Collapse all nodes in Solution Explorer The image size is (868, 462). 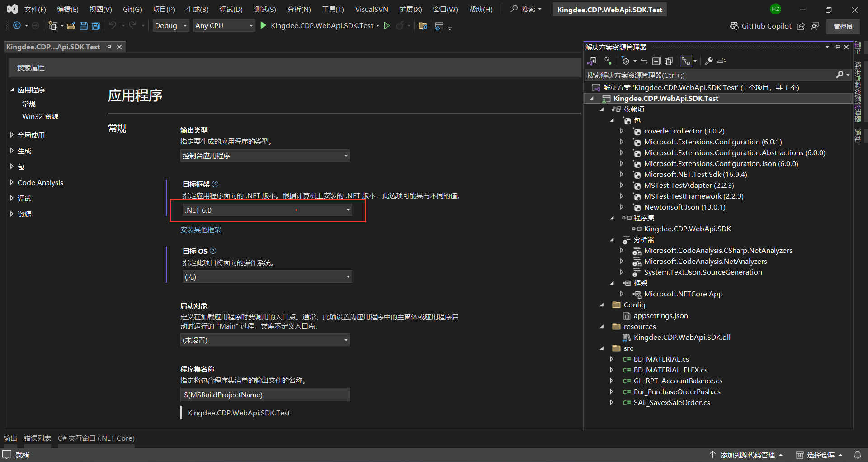[x=656, y=61]
